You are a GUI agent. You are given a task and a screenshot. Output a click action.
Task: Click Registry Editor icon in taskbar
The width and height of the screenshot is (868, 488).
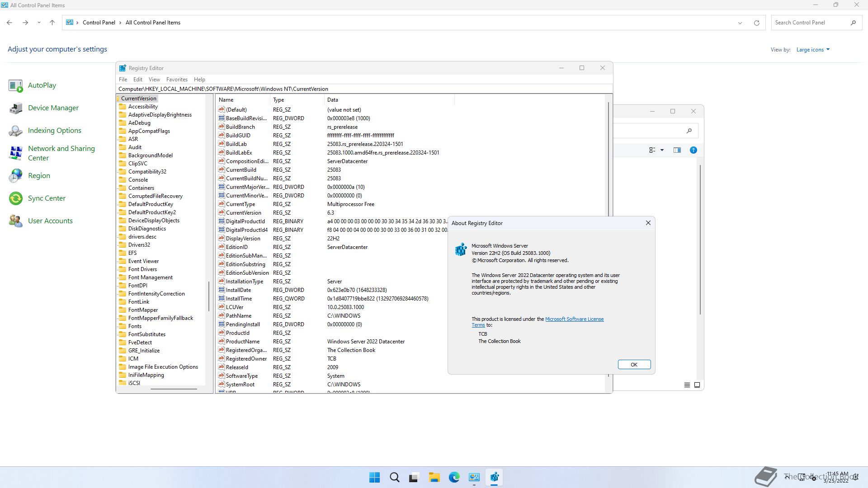coord(494,477)
